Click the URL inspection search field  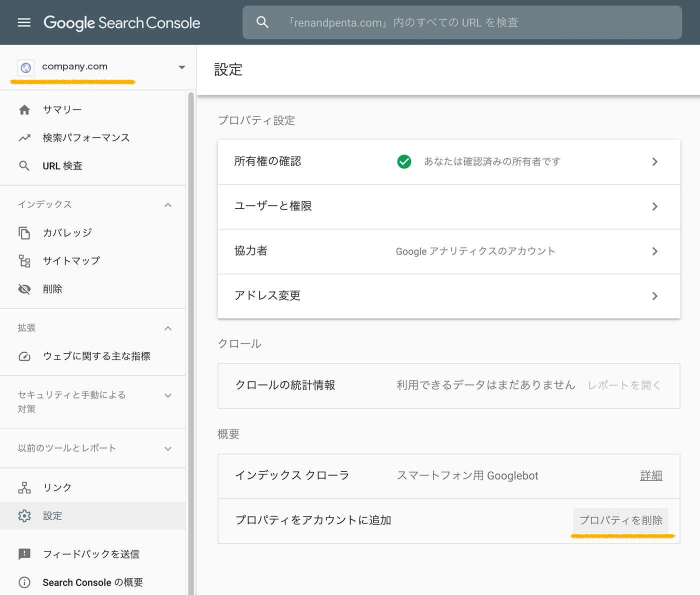[462, 22]
